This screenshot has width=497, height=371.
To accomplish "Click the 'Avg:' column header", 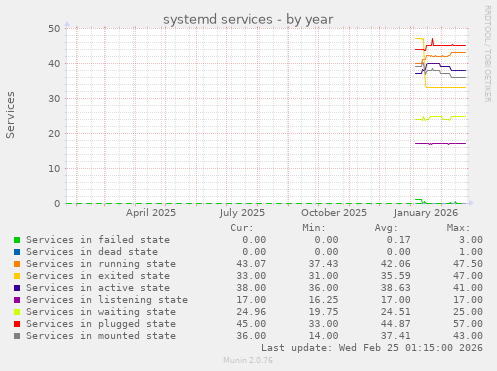I will (386, 228).
